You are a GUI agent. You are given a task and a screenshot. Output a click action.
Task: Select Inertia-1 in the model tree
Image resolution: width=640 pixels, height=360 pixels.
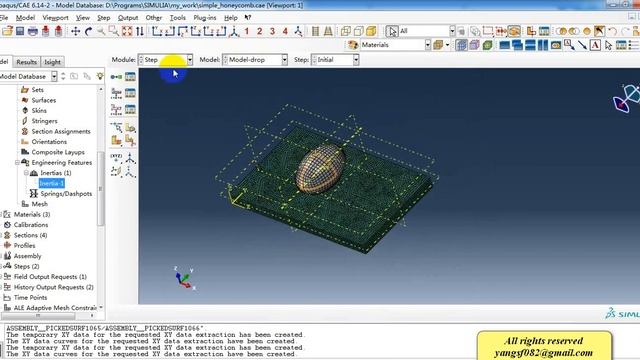pos(51,183)
